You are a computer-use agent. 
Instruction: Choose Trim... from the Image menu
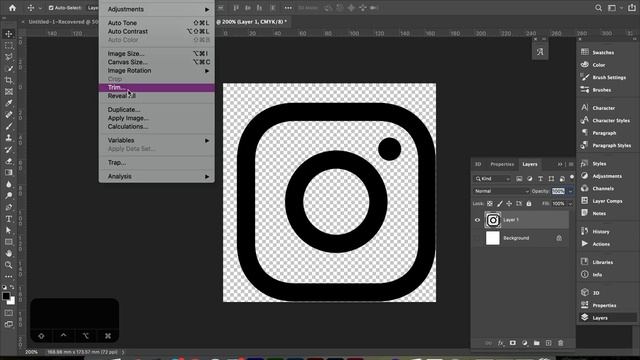point(156,88)
